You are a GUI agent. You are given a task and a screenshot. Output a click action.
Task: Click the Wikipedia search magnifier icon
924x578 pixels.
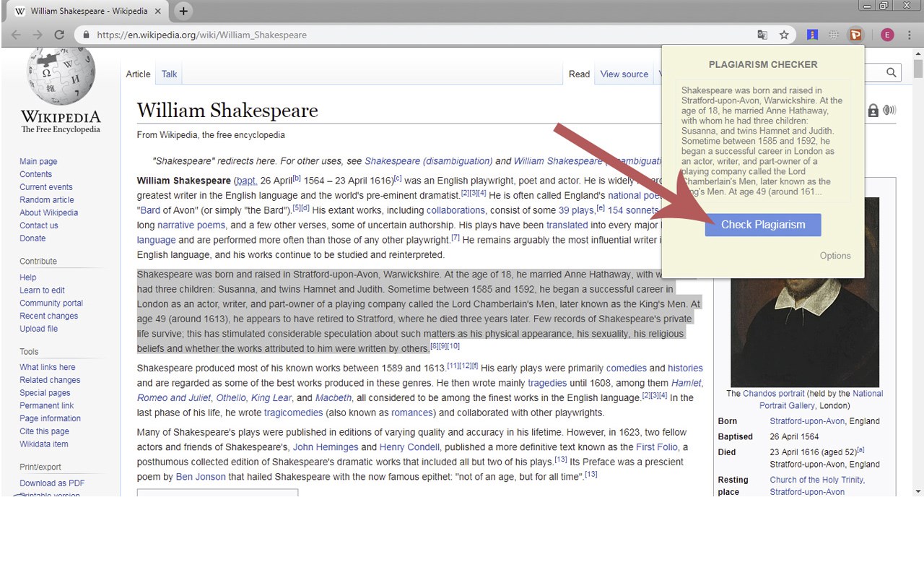point(892,72)
